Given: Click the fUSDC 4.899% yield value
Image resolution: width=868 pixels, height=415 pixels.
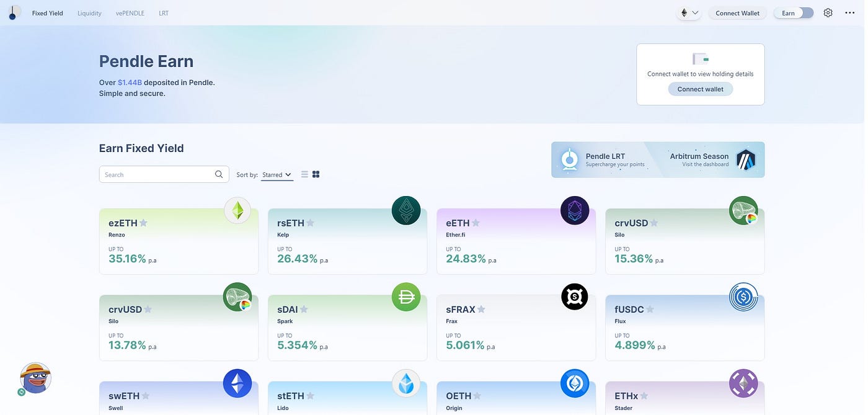Looking at the screenshot, I should (x=635, y=345).
